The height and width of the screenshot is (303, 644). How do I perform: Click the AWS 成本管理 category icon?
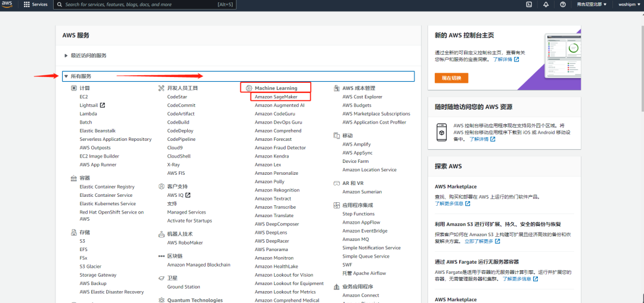click(x=336, y=88)
